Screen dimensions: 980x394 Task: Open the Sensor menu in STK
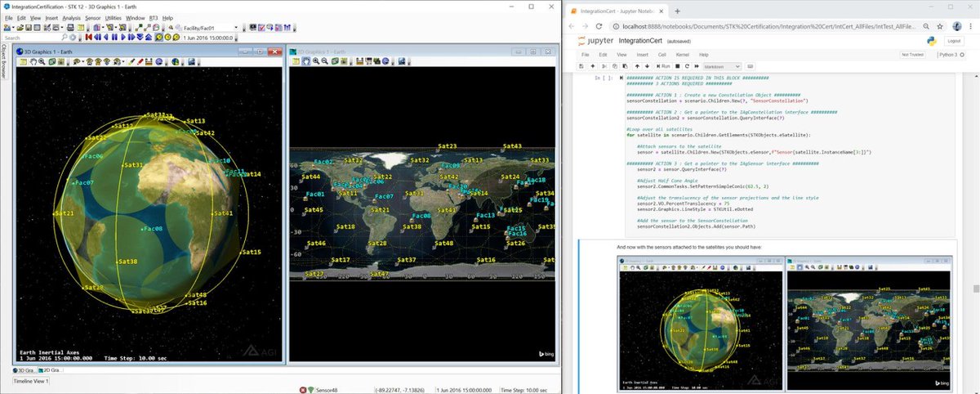click(x=93, y=18)
